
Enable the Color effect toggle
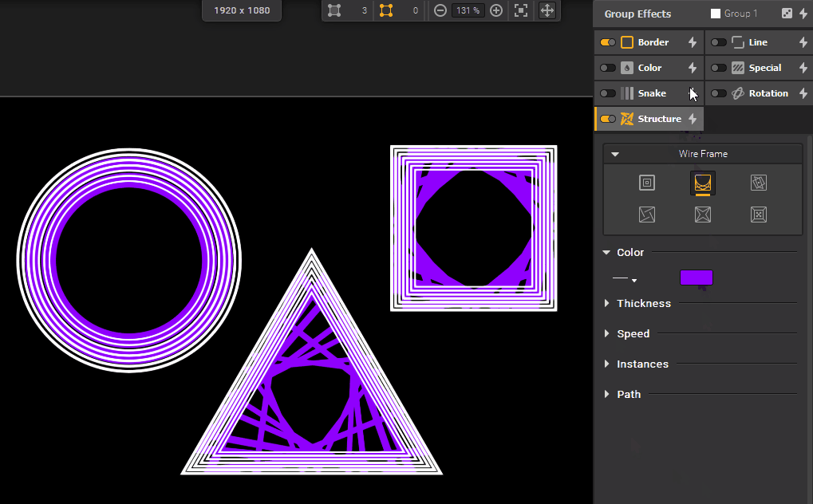[x=608, y=68]
